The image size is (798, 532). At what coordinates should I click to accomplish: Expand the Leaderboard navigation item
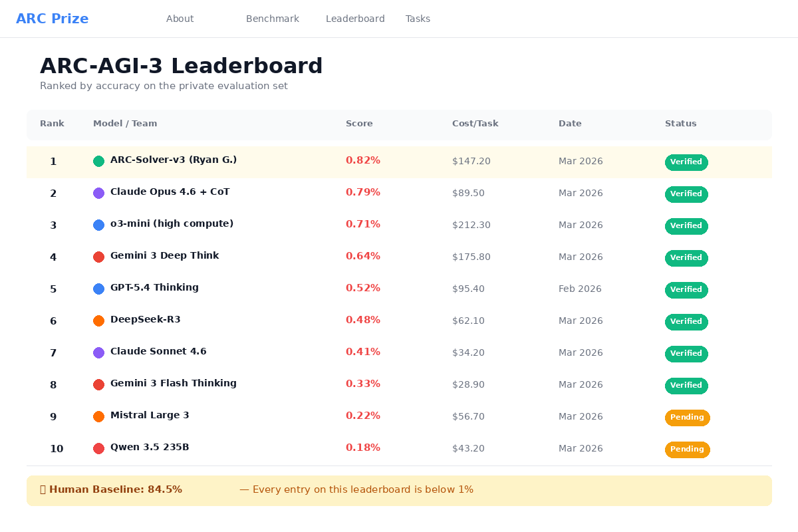click(355, 19)
